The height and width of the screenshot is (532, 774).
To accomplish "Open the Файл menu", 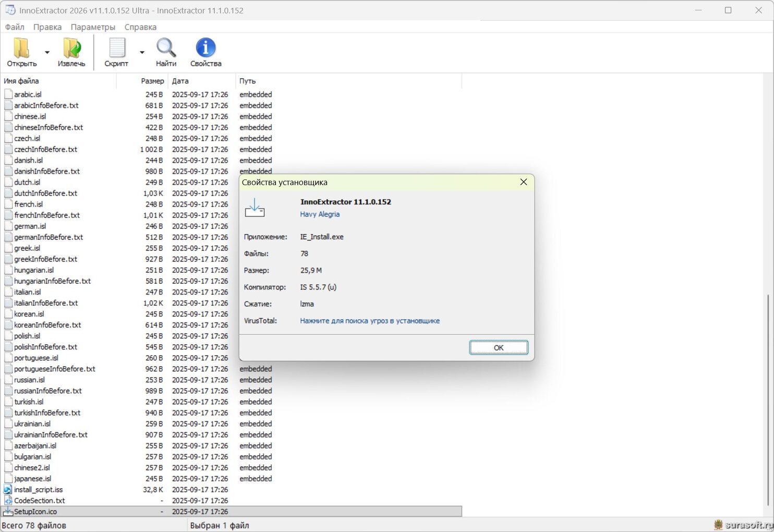I will [15, 27].
